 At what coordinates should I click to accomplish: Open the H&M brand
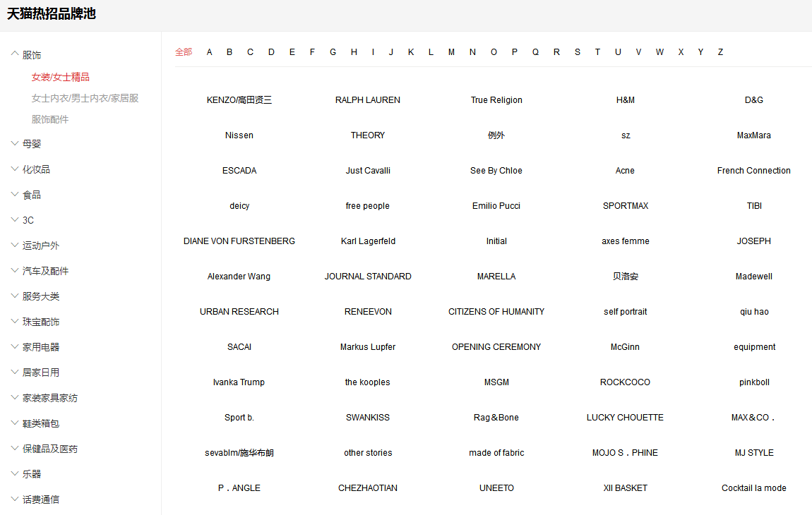click(625, 100)
